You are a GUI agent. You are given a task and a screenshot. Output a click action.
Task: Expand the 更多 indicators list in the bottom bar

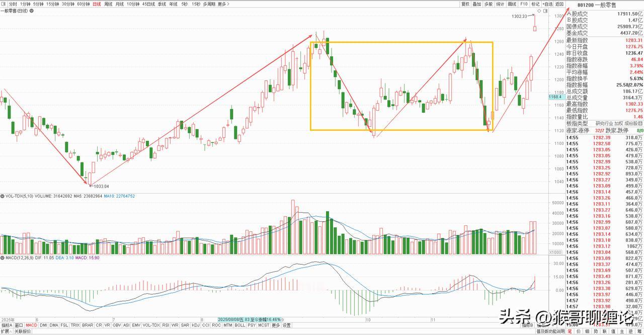(x=275, y=325)
